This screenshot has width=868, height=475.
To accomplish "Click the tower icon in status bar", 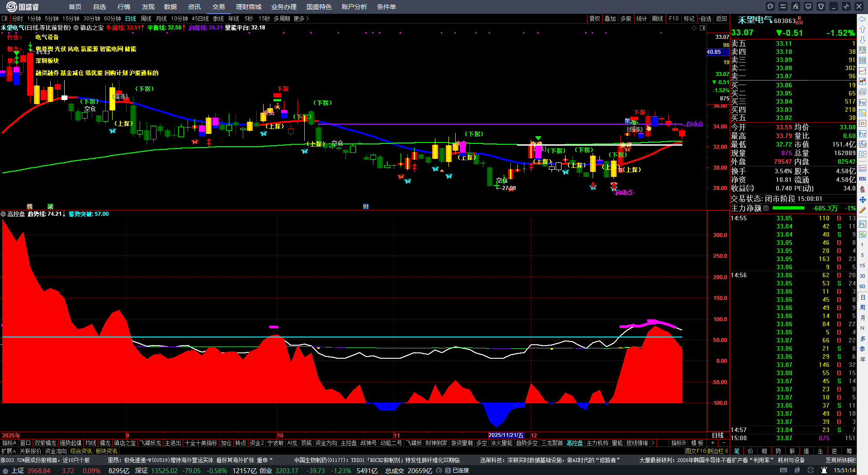I will pyautogui.click(x=824, y=470).
